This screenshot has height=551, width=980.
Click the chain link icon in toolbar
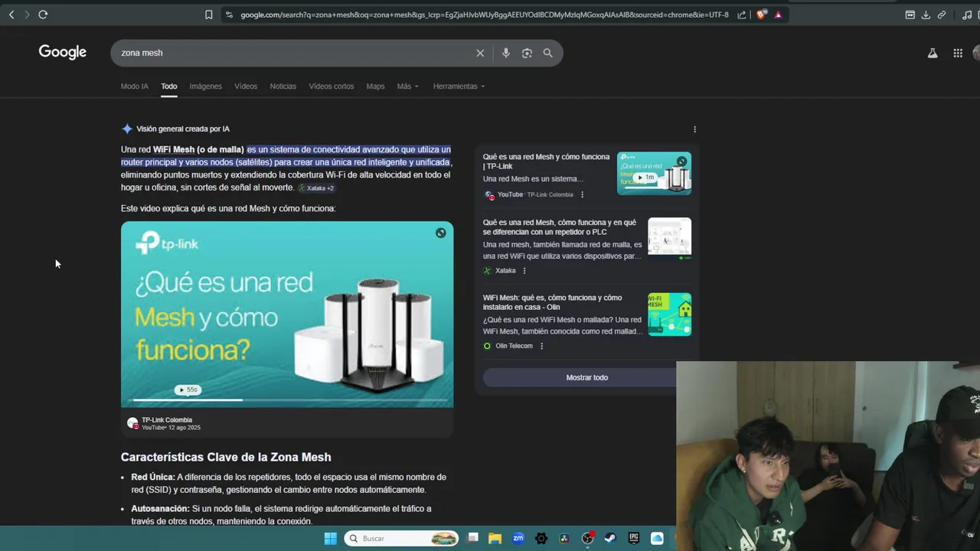[942, 15]
